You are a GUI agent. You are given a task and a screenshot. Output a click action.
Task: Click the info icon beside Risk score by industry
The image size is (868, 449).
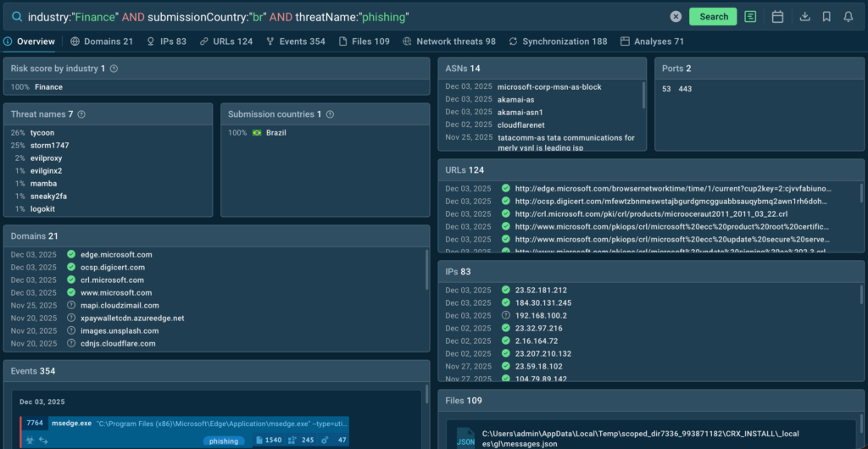point(114,69)
